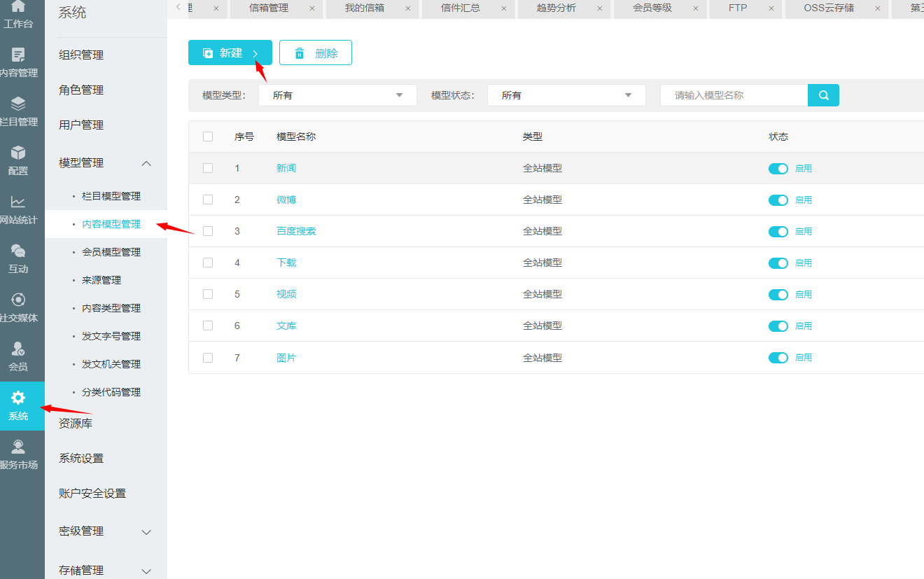Toggle the 图片 model status switch
Image resolution: width=924 pixels, height=579 pixels.
pyautogui.click(x=778, y=358)
